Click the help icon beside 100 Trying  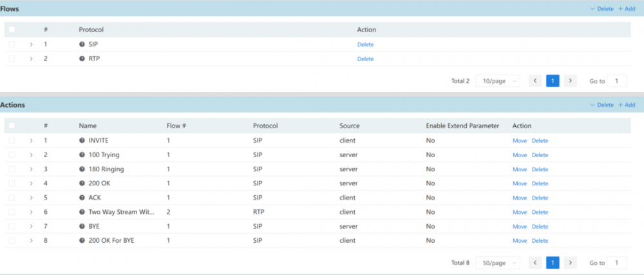[x=82, y=155]
